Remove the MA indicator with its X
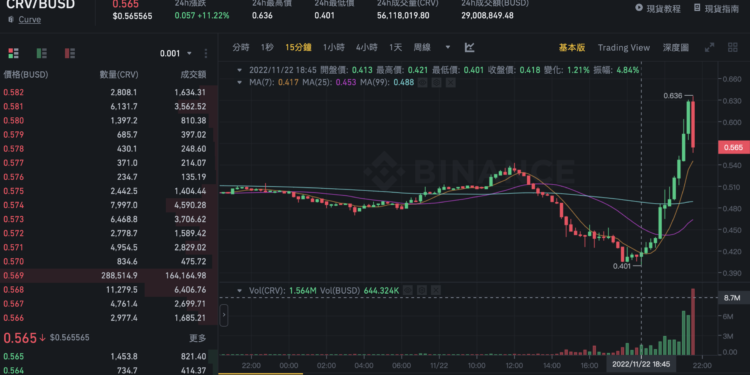 click(450, 82)
